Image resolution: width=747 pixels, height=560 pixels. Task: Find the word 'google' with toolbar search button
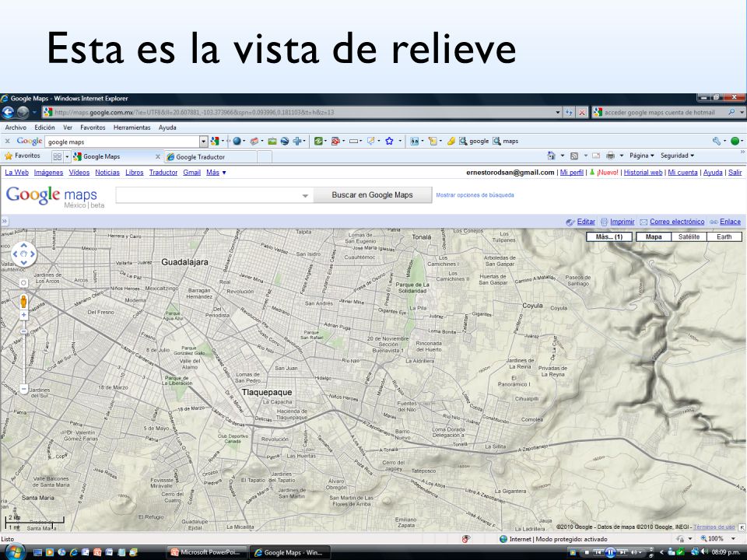(x=474, y=141)
